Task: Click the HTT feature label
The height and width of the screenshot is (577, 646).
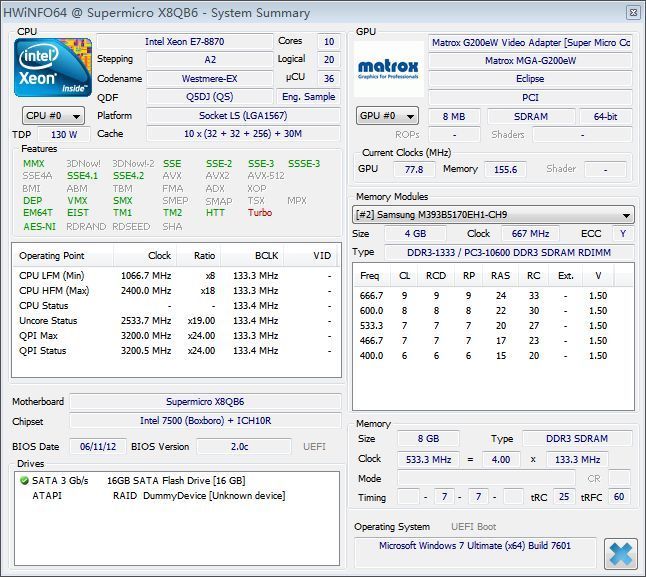Action: 215,213
